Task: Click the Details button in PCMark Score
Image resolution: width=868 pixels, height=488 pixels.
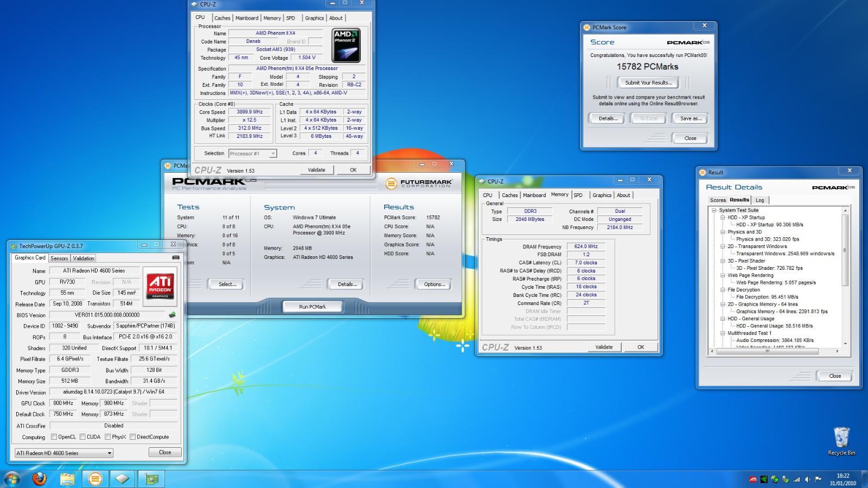Action: (607, 118)
